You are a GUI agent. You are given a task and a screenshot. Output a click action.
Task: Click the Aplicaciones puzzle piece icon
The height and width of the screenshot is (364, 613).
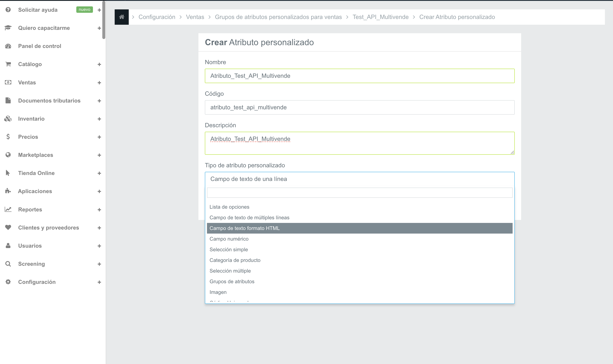(8, 191)
